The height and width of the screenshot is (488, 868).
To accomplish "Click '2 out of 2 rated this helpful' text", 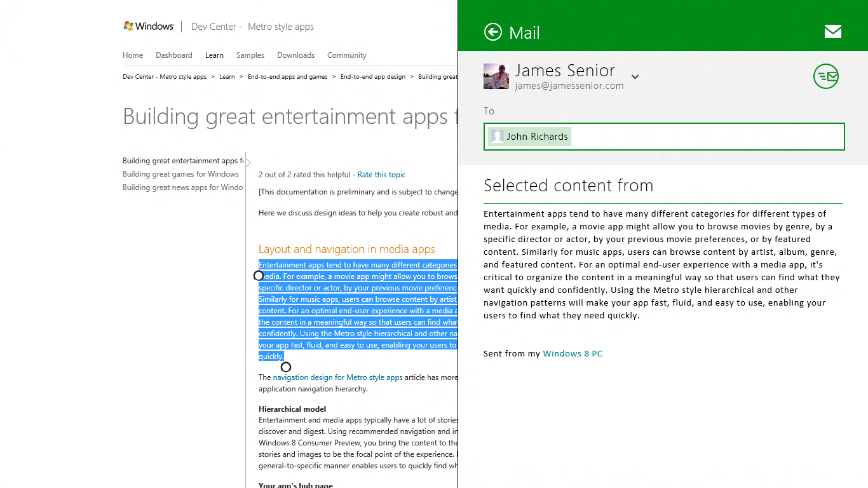I will coord(304,175).
